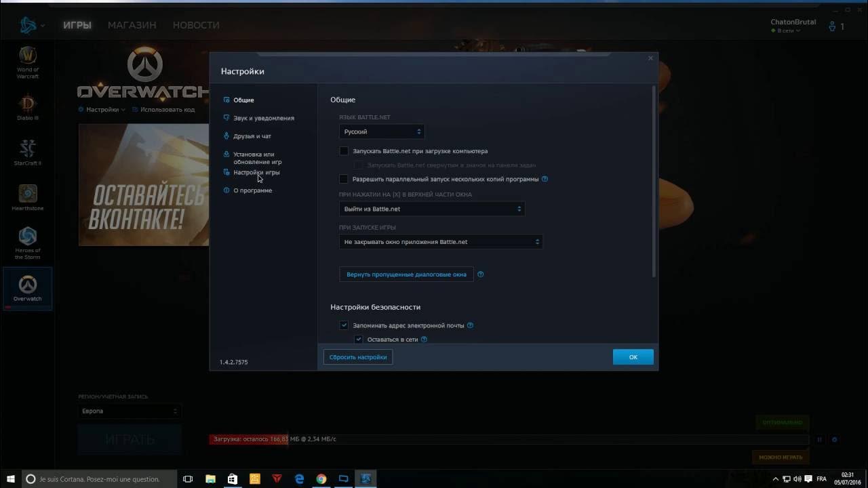
Task: Click Сбросить настройки button
Action: (358, 357)
